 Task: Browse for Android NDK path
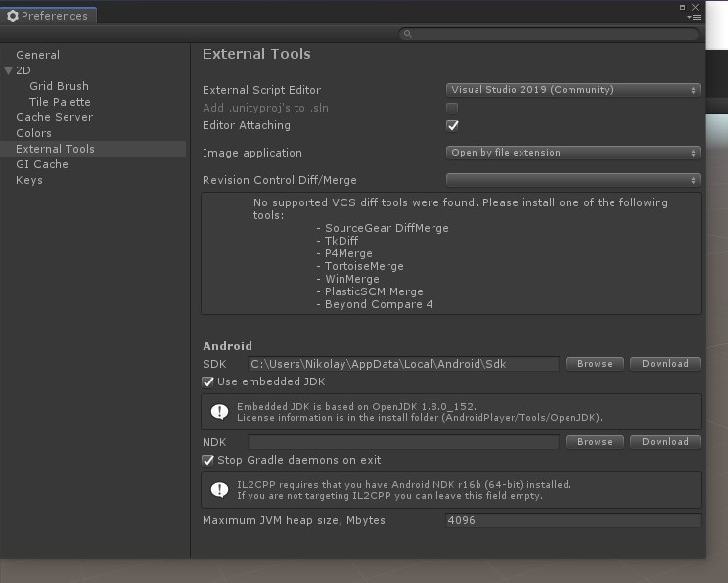click(595, 442)
